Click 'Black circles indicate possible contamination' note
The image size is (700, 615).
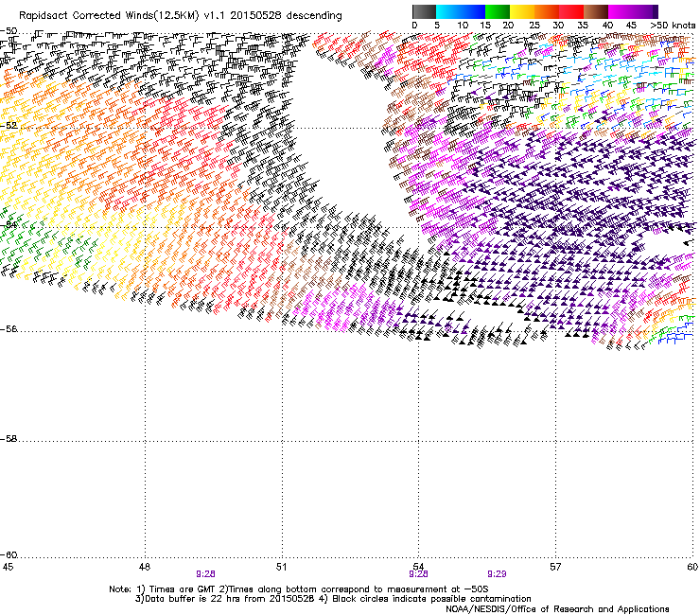(431, 599)
